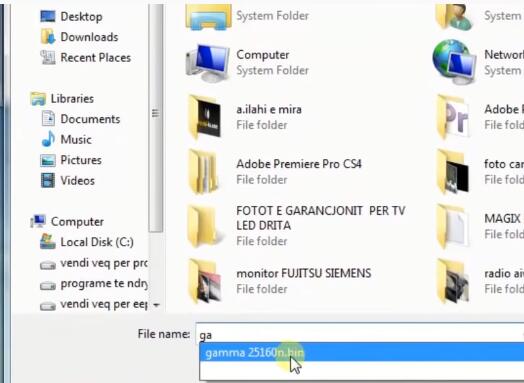Open the Pictures library
Screen dimensions: 524x383
(x=81, y=160)
